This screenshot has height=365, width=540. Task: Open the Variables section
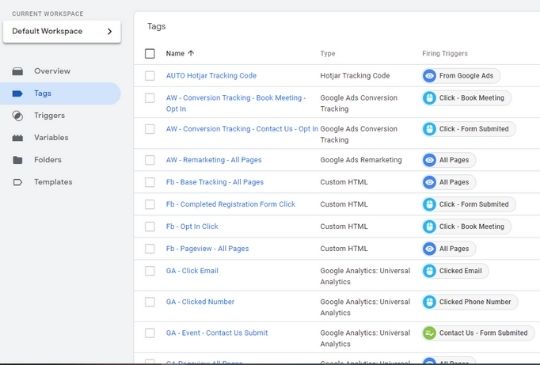point(60,138)
